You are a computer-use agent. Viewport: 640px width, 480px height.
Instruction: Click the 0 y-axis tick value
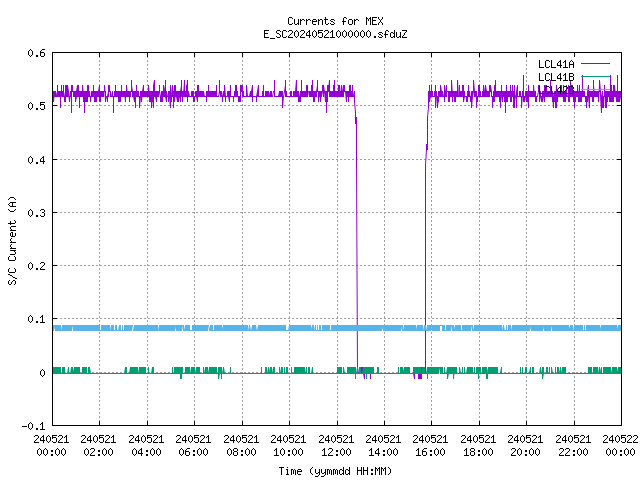(42, 373)
